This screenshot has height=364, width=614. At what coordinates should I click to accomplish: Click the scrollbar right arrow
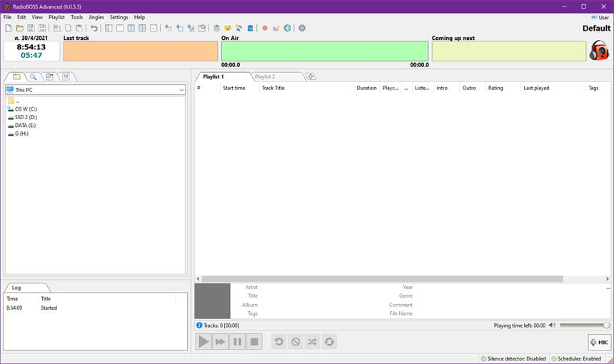[x=608, y=278]
